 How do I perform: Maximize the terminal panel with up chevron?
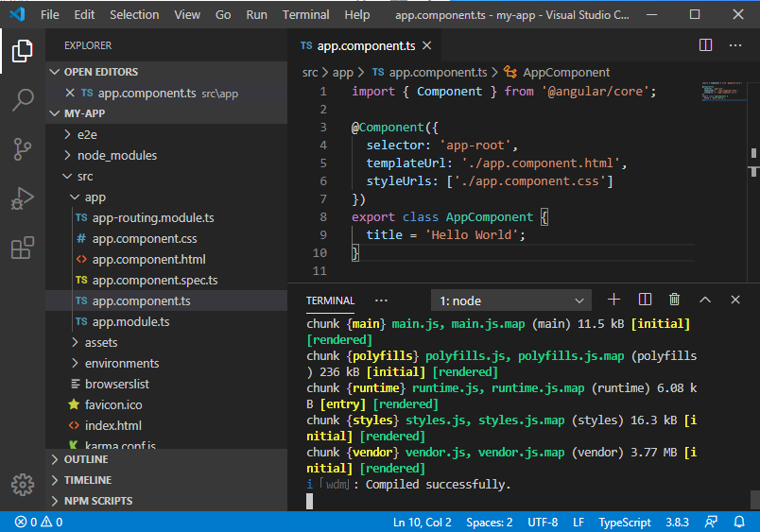705,300
